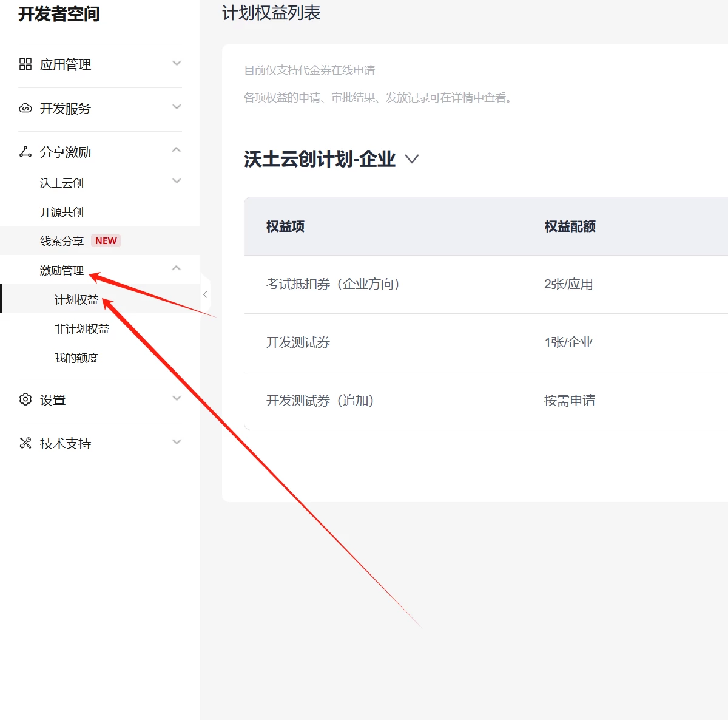Image resolution: width=728 pixels, height=720 pixels.
Task: Click the 技术支持 tools icon
Action: (25, 443)
